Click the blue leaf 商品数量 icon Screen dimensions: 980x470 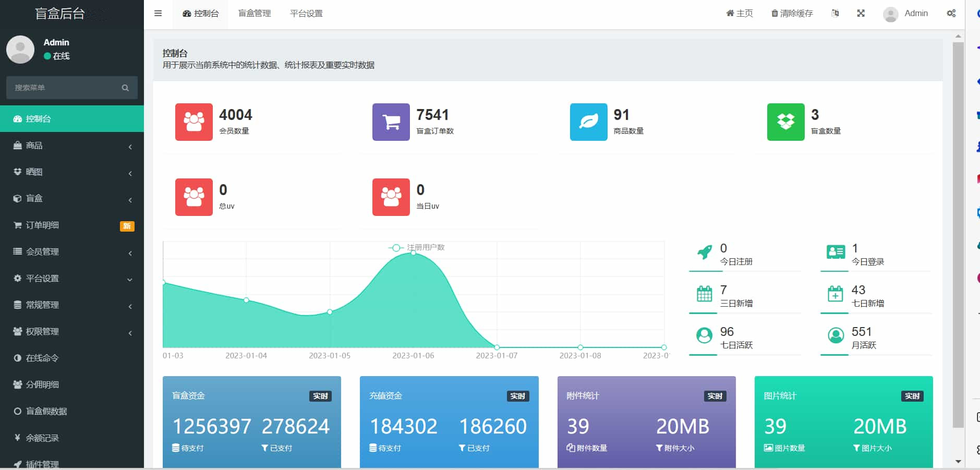[588, 122]
